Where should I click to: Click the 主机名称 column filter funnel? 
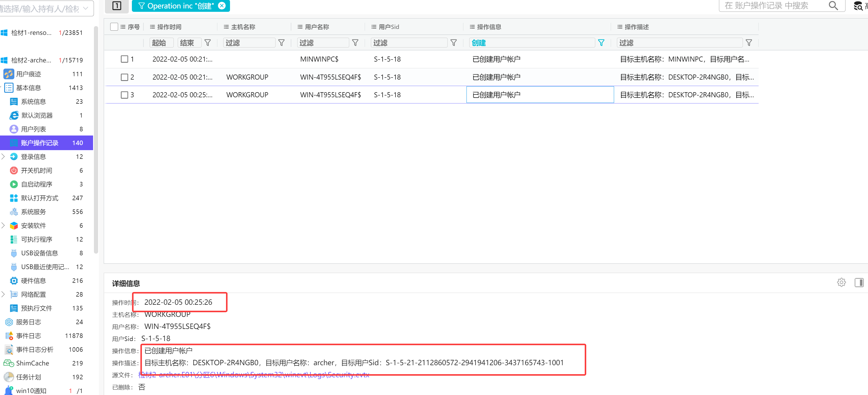(x=281, y=43)
